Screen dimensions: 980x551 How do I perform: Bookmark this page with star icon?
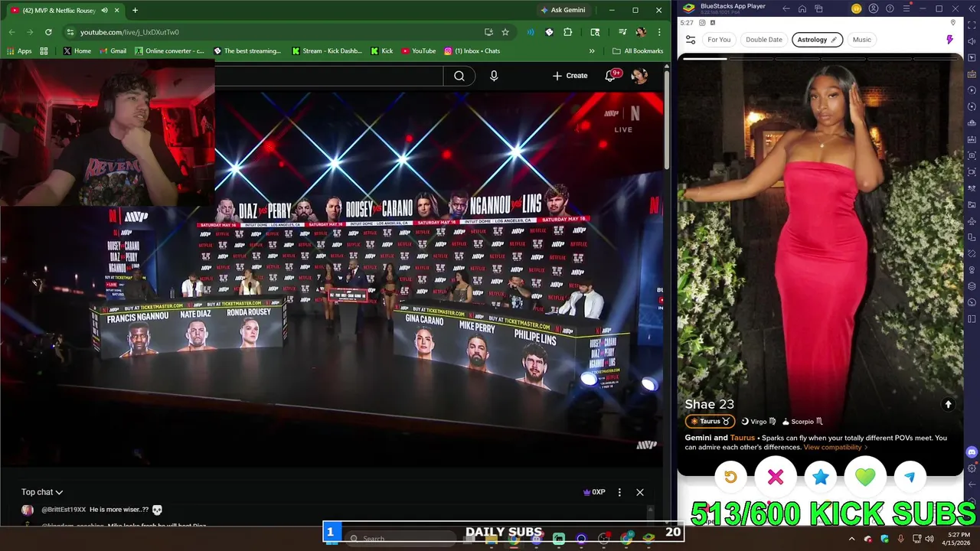(505, 32)
